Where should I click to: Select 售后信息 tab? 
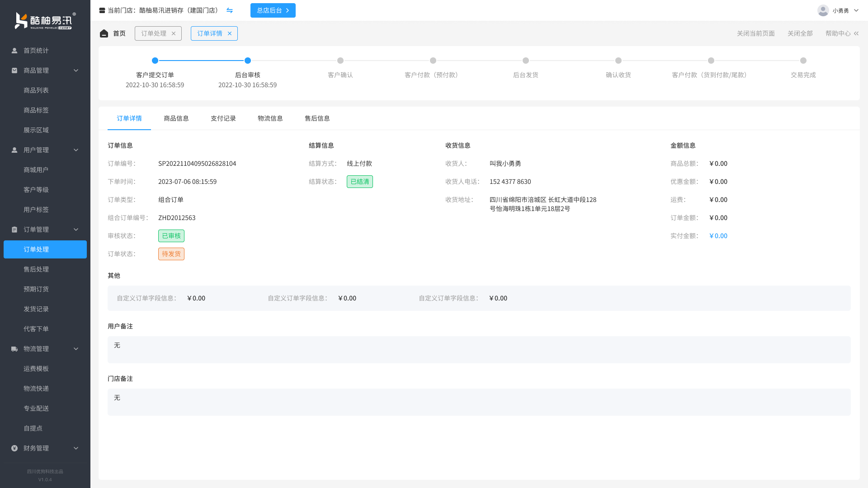(x=317, y=118)
